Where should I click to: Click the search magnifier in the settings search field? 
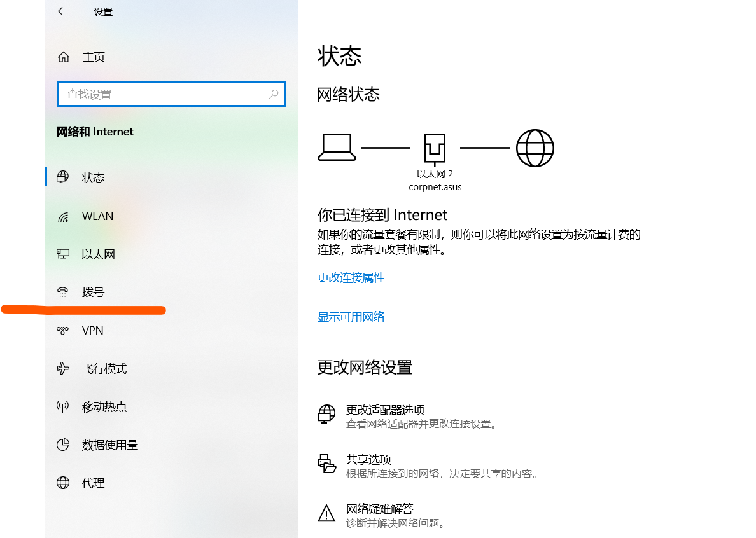(x=274, y=93)
